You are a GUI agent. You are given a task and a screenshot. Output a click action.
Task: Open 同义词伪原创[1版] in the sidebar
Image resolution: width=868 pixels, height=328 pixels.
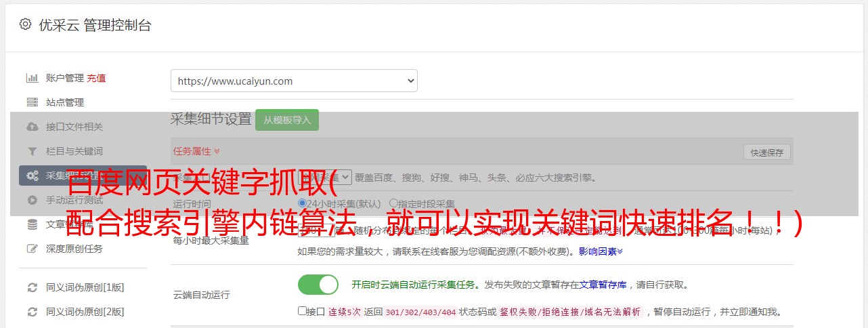pyautogui.click(x=85, y=287)
